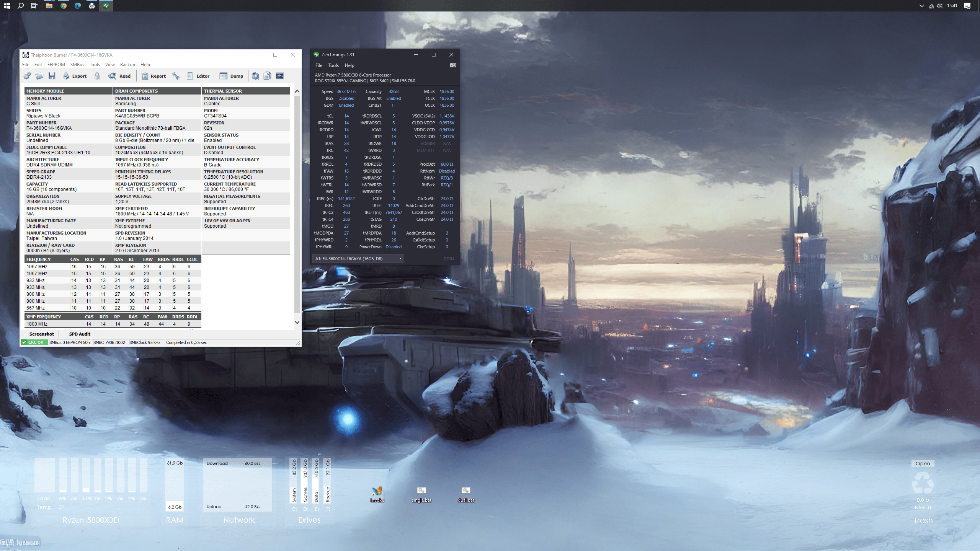Click the Export toolbar button
Screen dimensions: 980x551
(75, 76)
